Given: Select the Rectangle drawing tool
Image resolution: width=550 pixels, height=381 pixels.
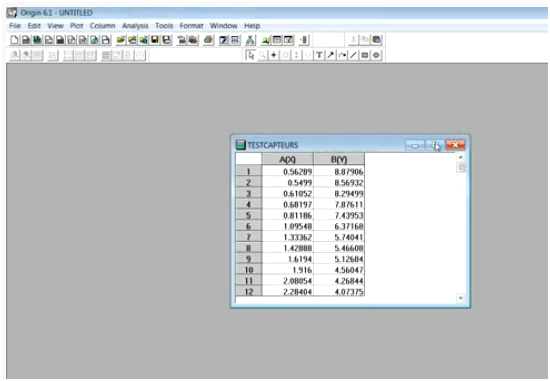Looking at the screenshot, I should click(365, 55).
